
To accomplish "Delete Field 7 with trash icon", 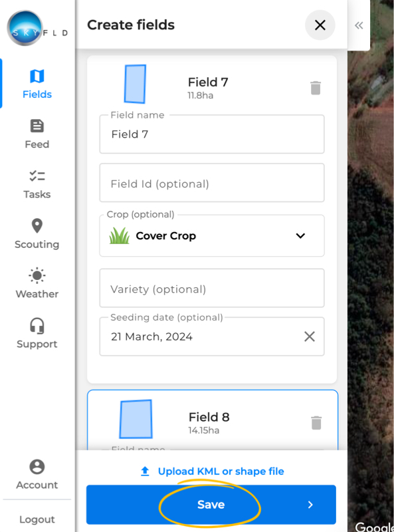I will tap(316, 88).
